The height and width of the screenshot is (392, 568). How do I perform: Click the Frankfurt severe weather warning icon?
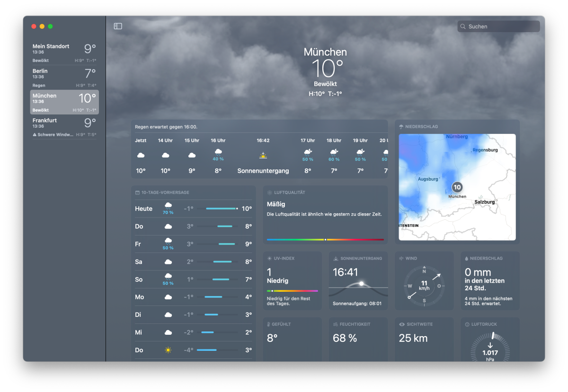[x=34, y=135]
